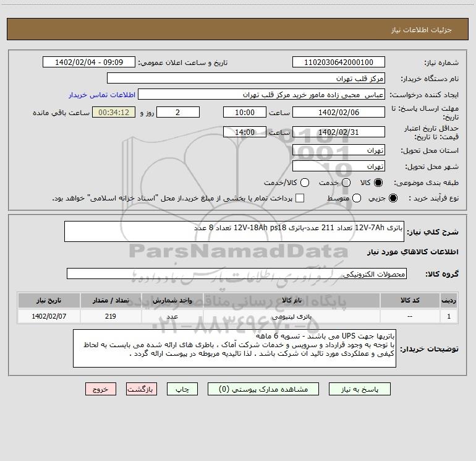
Task: Open the اطلاعات تماس خریدار link
Action: click(x=102, y=95)
